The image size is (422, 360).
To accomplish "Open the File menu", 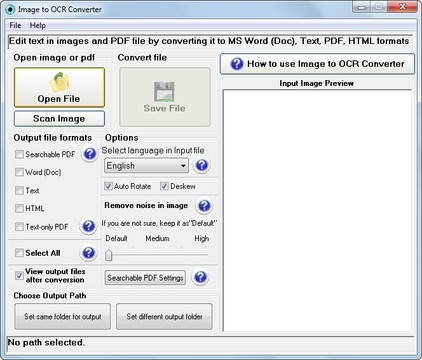I will (x=15, y=25).
